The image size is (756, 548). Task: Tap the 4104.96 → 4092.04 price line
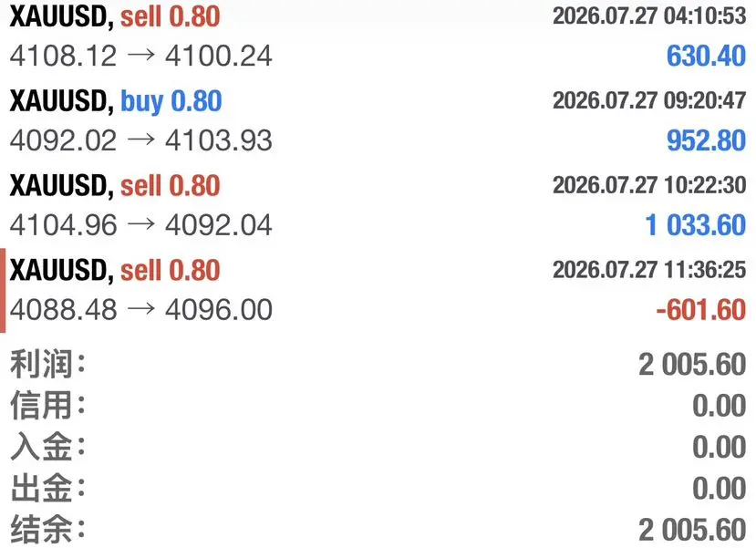(x=141, y=225)
